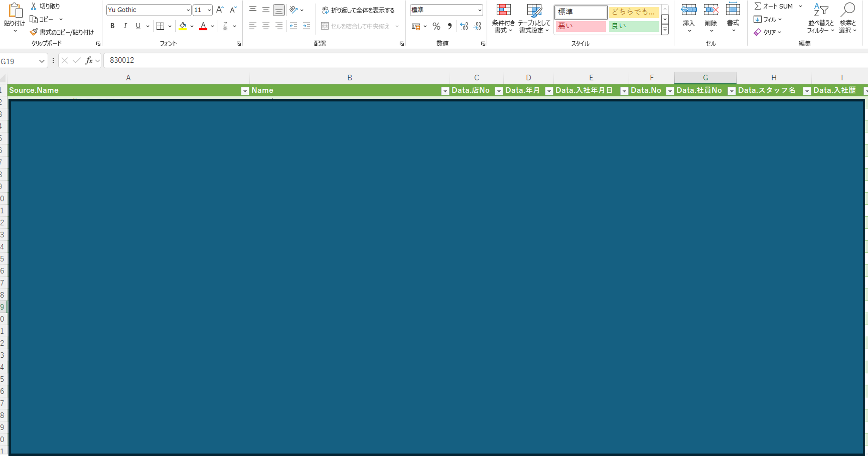This screenshot has height=456, width=868.
Task: Select the どちらでも cell style
Action: pyautogui.click(x=634, y=12)
